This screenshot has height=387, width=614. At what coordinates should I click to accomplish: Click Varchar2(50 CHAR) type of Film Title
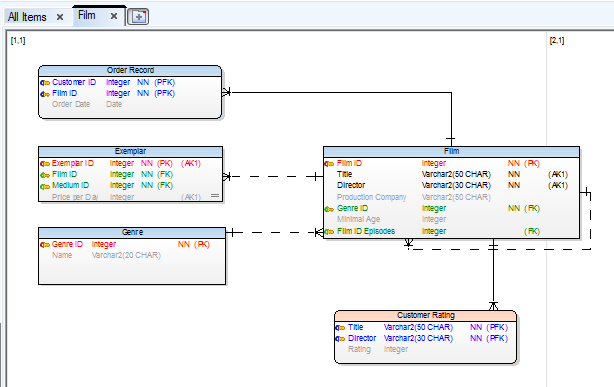tap(456, 174)
